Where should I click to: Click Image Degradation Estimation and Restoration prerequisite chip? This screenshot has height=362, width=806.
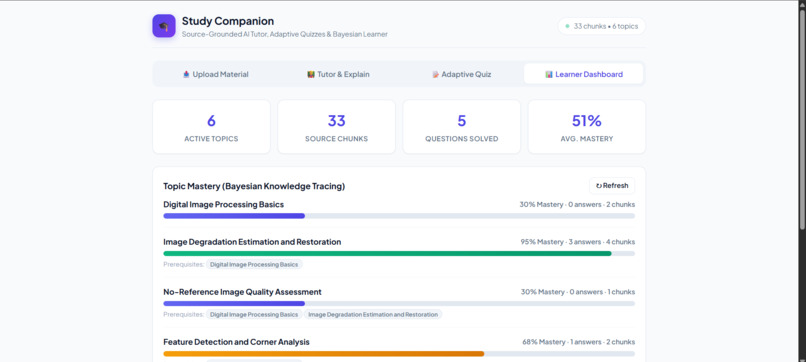tap(373, 314)
